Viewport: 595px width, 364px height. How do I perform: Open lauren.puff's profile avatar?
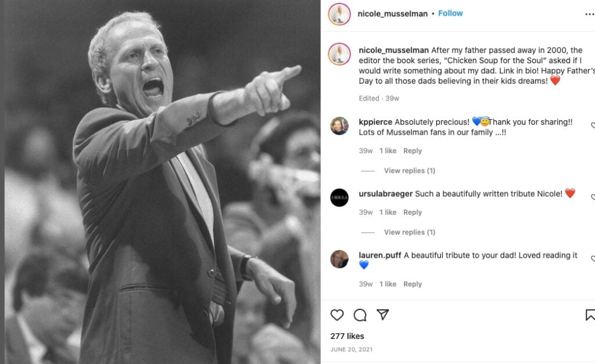(x=339, y=259)
